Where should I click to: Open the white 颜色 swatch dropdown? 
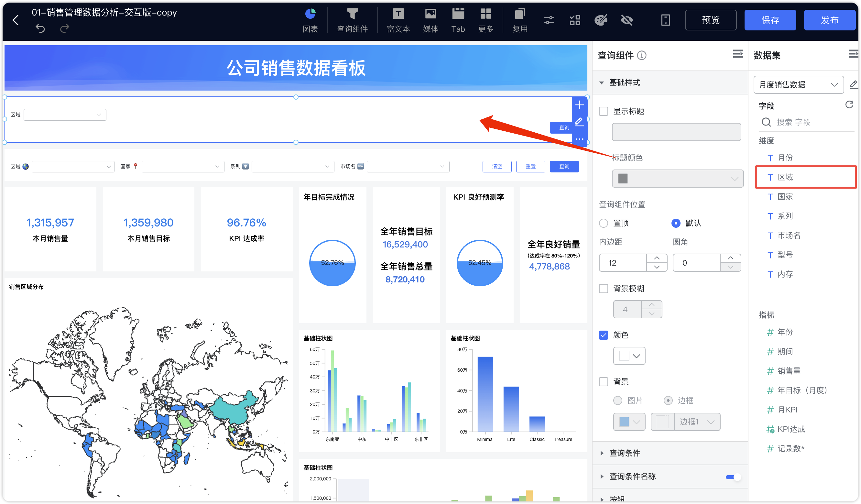pyautogui.click(x=629, y=356)
